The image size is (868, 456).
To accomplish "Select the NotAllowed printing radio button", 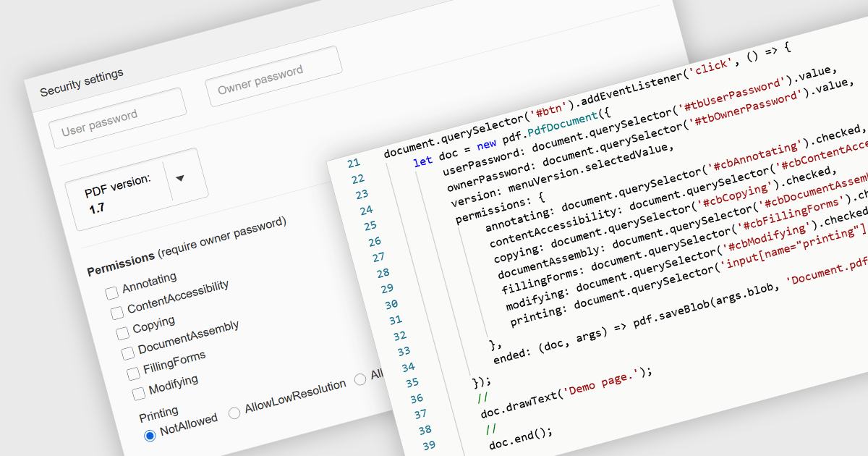I will [x=150, y=435].
